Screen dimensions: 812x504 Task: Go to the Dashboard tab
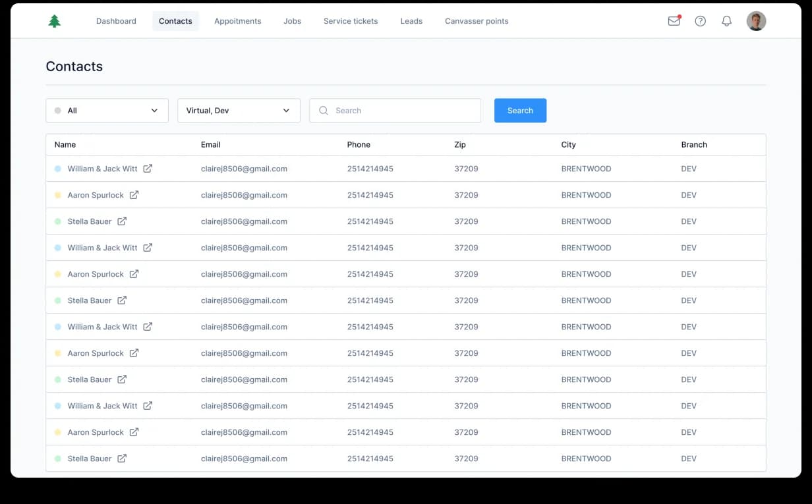pos(116,21)
